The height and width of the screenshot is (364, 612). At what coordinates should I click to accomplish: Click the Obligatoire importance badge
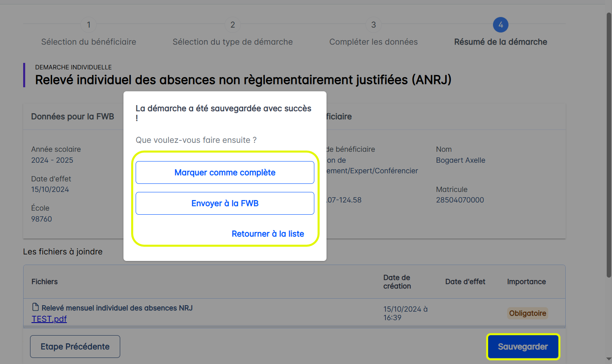528,313
